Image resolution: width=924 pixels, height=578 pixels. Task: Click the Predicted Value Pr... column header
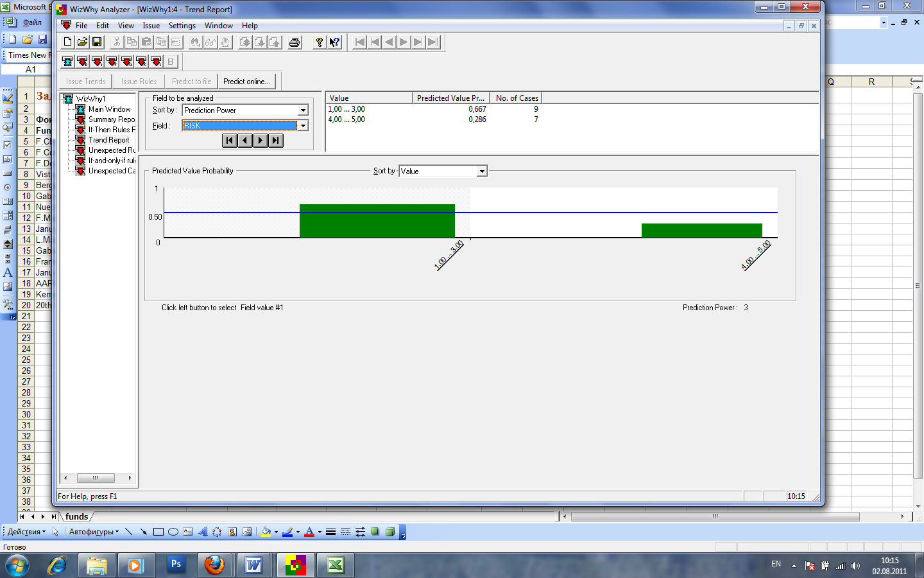click(451, 98)
